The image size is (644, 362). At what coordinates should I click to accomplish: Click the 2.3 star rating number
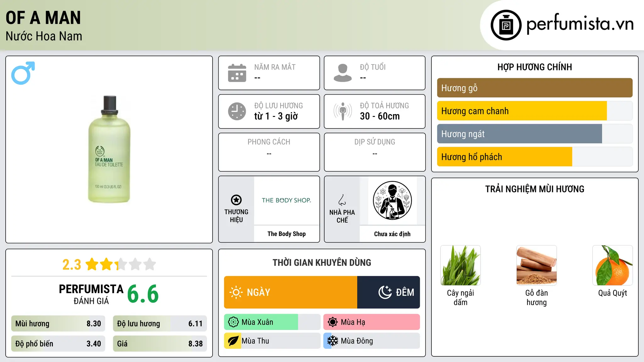pyautogui.click(x=72, y=265)
